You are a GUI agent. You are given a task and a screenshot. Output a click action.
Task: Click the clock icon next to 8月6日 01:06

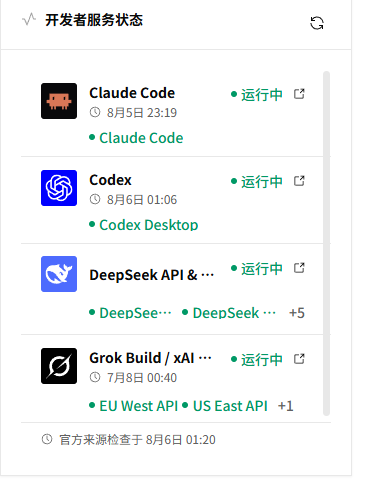[95, 199]
